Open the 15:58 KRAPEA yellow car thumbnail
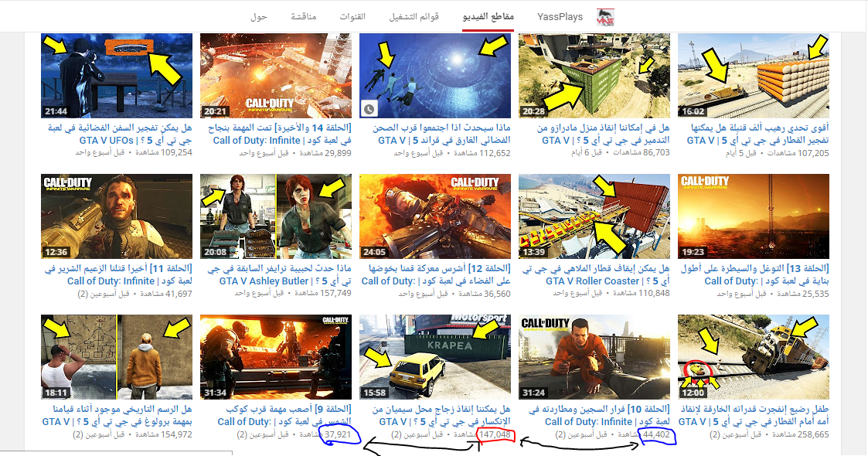Image resolution: width=868 pixels, height=456 pixels. click(x=435, y=357)
